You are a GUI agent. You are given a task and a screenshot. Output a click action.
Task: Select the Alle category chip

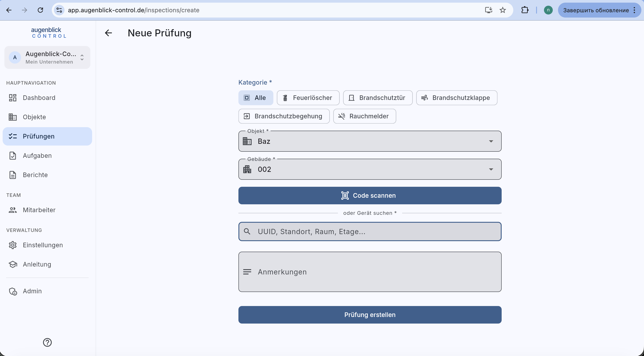256,98
